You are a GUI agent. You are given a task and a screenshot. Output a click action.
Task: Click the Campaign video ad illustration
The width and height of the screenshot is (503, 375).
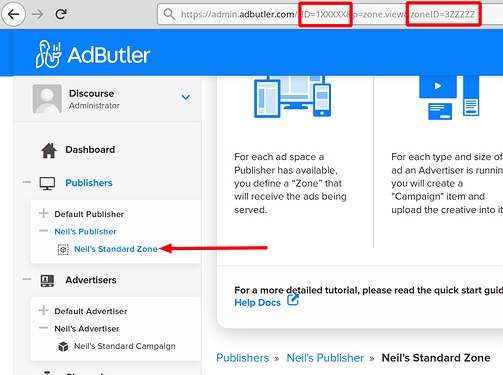click(449, 97)
